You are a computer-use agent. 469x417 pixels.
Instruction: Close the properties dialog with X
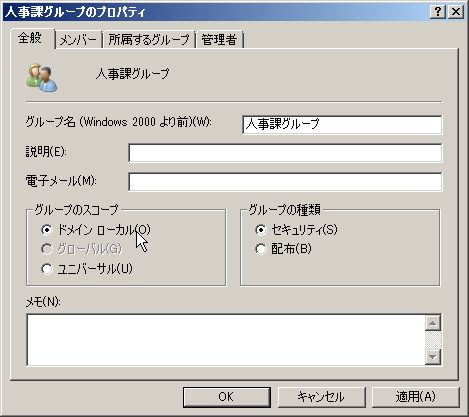point(456,12)
